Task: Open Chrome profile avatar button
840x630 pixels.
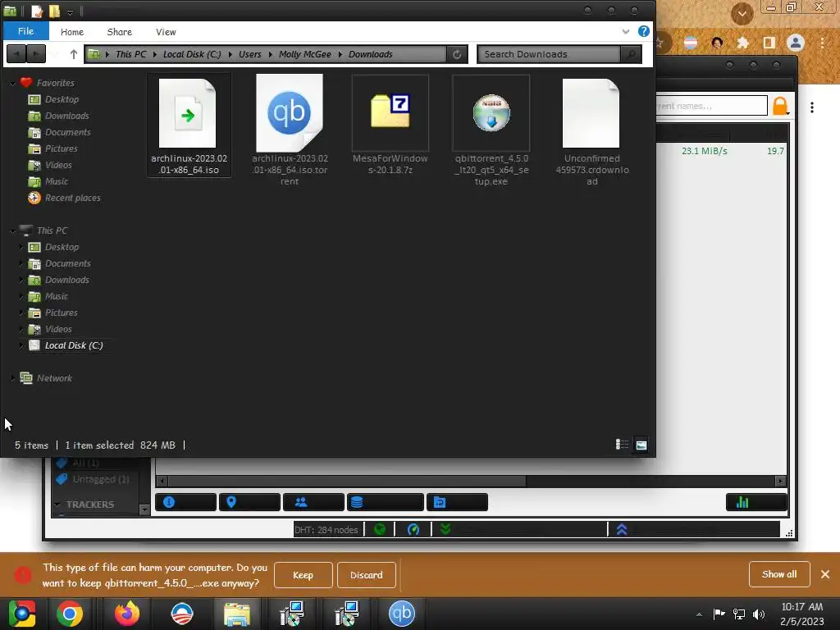Action: 796,43
